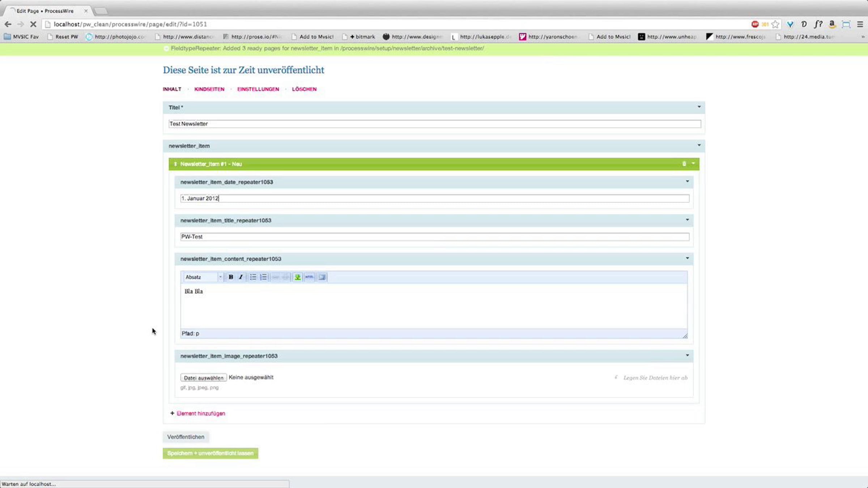
Task: Click Datei auswählen to choose an image
Action: (204, 377)
